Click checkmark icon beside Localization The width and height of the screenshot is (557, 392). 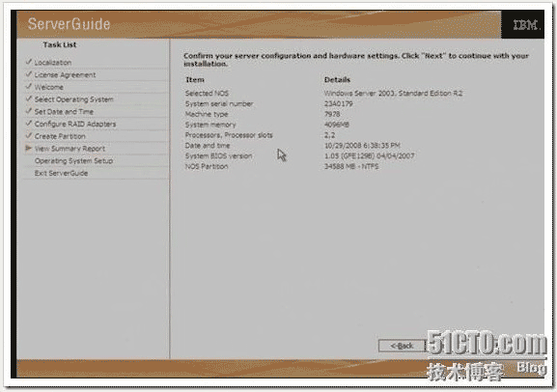point(29,62)
